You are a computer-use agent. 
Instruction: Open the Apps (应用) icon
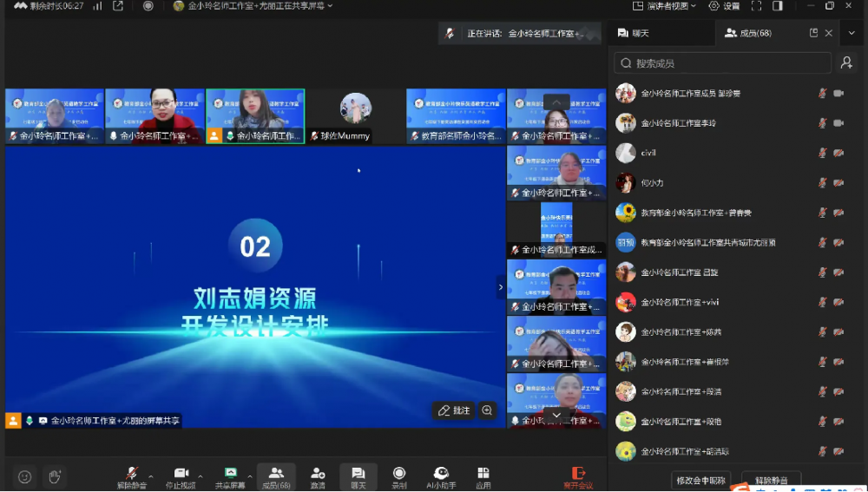[483, 477]
